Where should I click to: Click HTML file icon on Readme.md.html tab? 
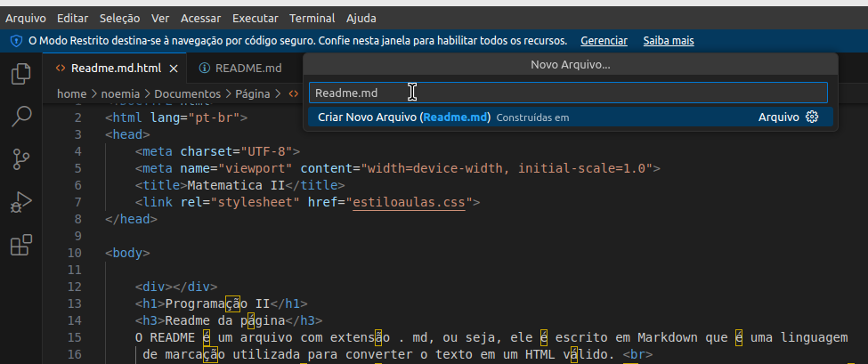coord(61,68)
